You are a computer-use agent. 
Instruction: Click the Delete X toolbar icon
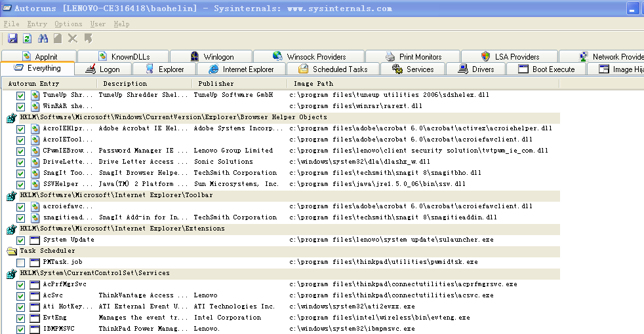pos(72,39)
